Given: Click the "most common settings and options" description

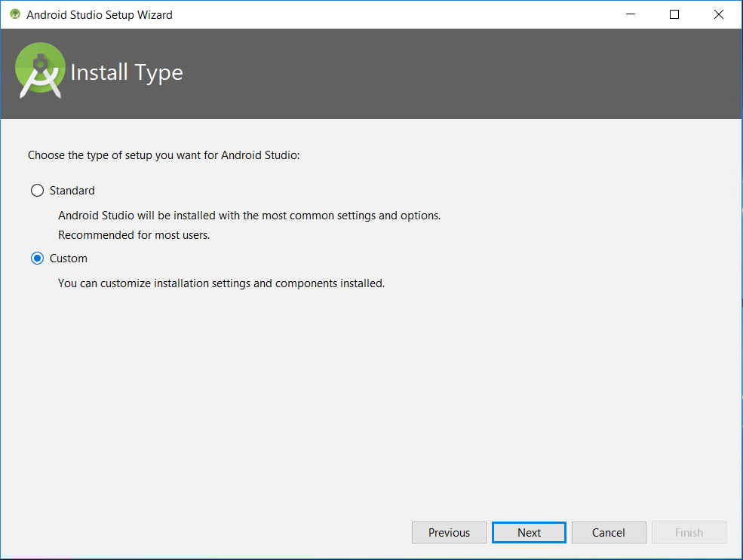Looking at the screenshot, I should (249, 216).
